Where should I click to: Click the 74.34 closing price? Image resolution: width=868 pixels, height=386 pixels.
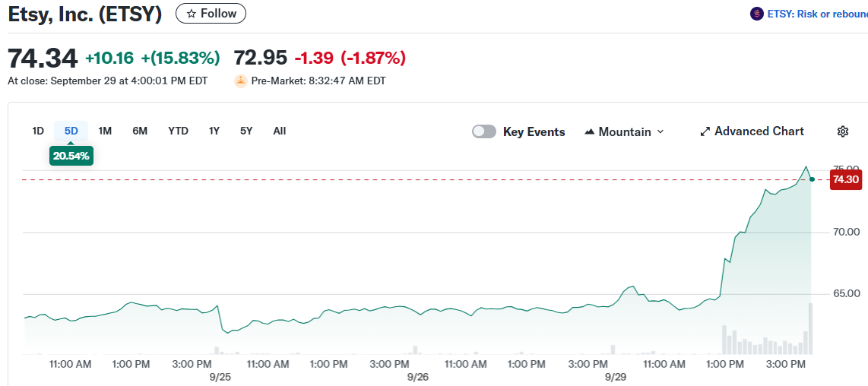(43, 58)
